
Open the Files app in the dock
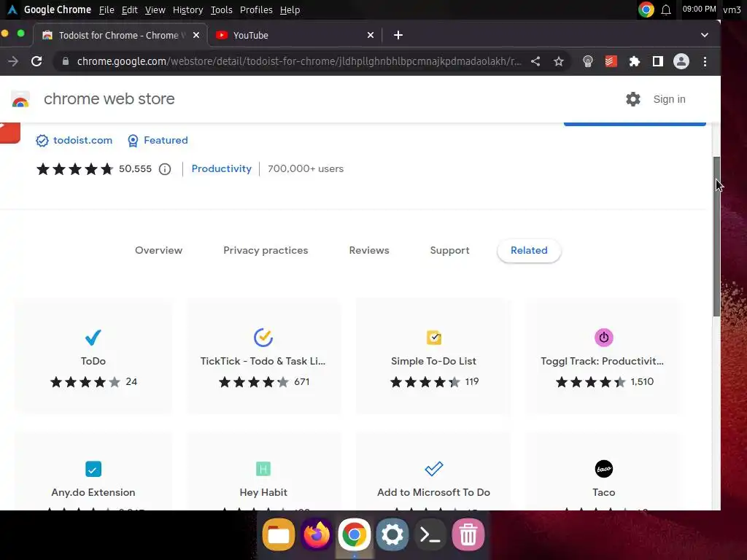pyautogui.click(x=278, y=534)
